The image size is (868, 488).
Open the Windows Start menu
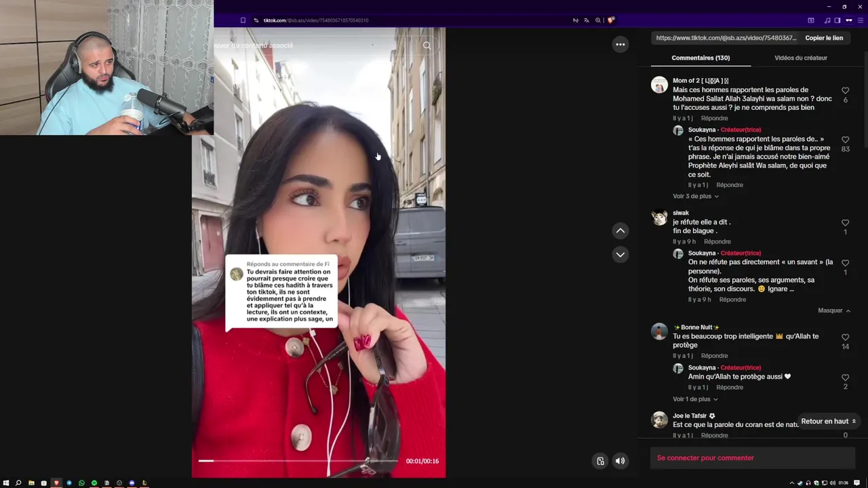pyautogui.click(x=6, y=483)
